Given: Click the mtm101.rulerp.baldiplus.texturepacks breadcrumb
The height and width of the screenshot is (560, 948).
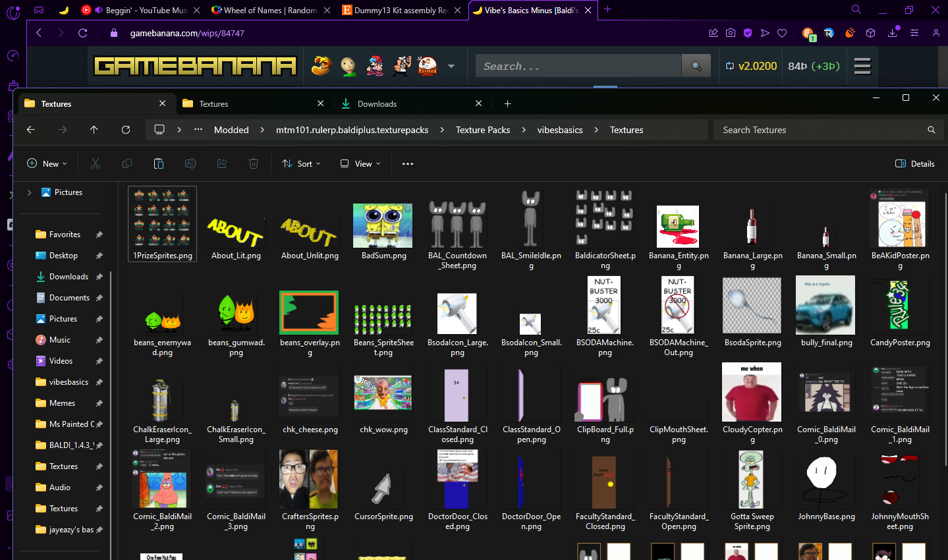Looking at the screenshot, I should (352, 130).
